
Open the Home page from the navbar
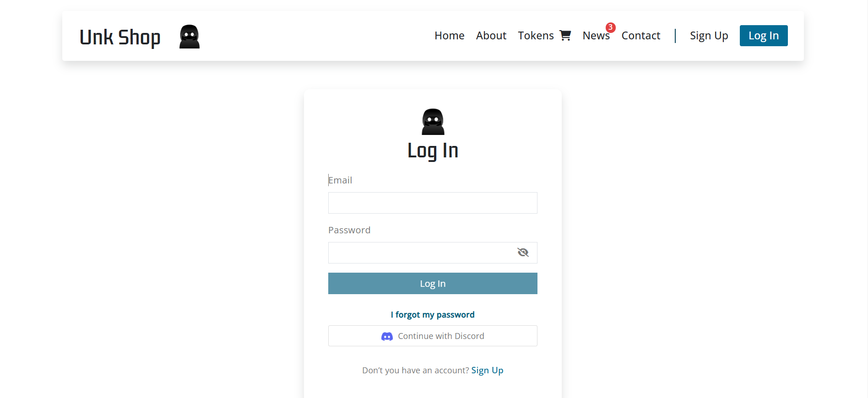tap(449, 36)
